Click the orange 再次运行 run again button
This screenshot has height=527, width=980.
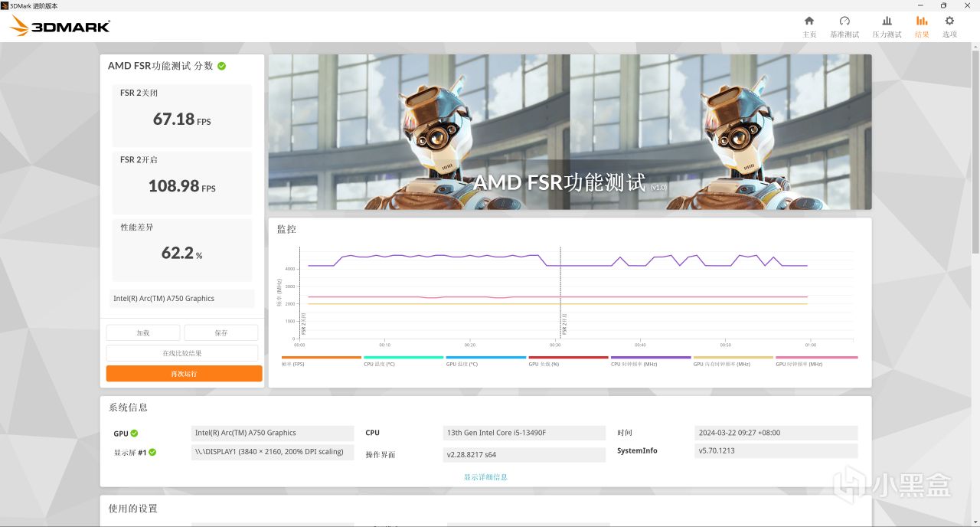tap(184, 374)
